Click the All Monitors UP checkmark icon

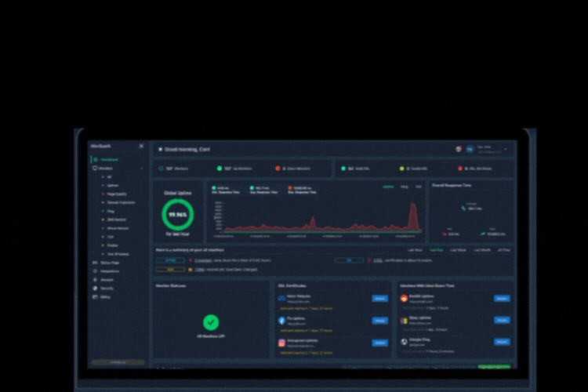tap(211, 322)
